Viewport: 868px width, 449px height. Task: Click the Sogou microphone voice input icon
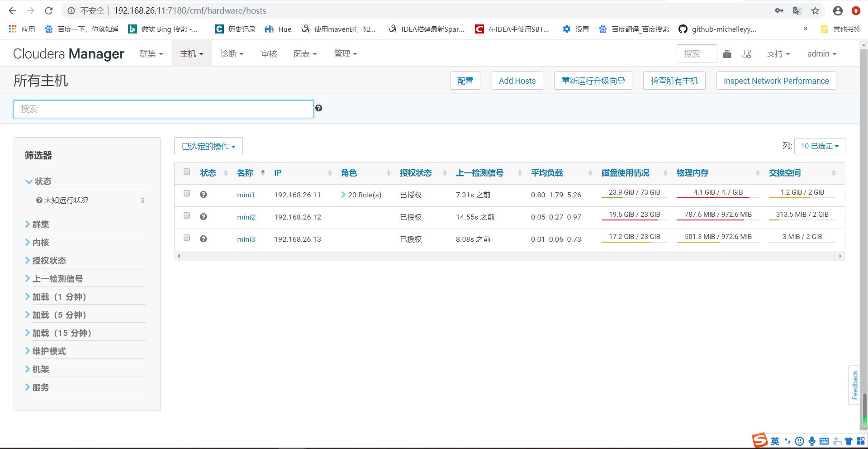click(x=812, y=441)
